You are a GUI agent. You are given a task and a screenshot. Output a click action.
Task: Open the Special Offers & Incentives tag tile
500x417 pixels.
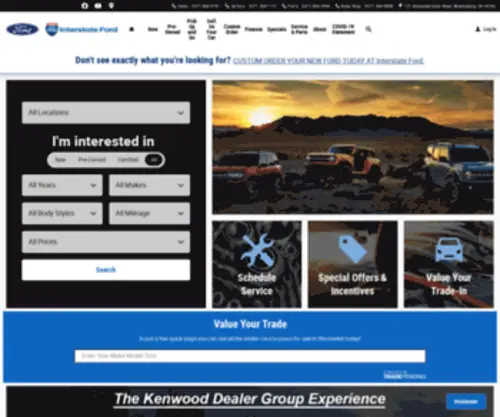353,264
